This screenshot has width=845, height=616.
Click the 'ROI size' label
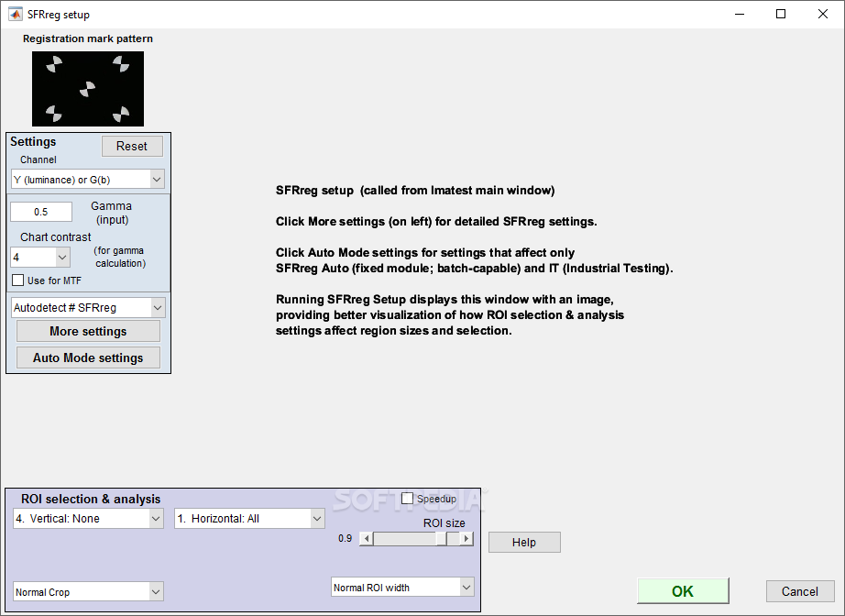444,522
